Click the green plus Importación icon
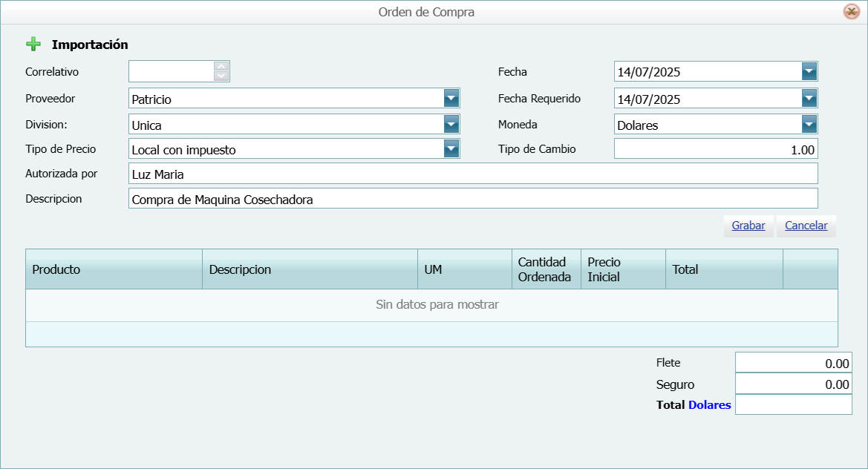Image resolution: width=868 pixels, height=469 pixels. tap(33, 45)
